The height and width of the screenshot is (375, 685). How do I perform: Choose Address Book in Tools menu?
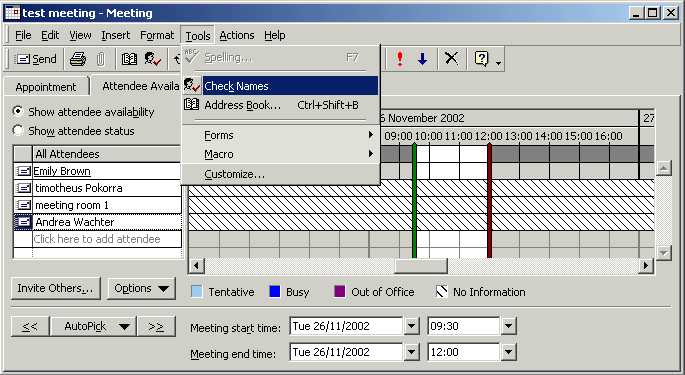click(280, 105)
